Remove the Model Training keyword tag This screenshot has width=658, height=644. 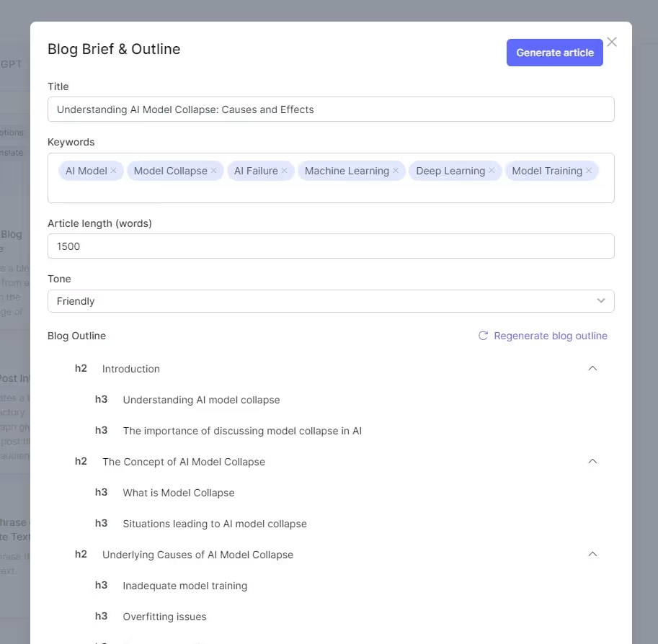pyautogui.click(x=589, y=171)
